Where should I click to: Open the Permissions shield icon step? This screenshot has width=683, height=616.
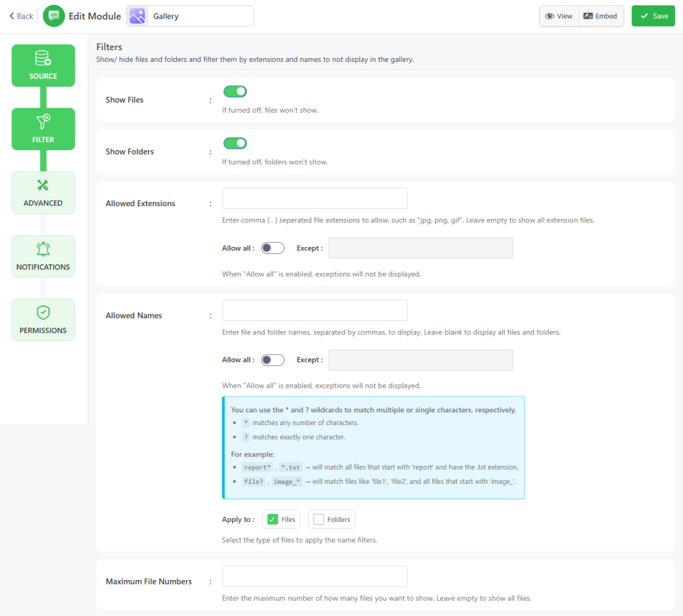pyautogui.click(x=43, y=313)
